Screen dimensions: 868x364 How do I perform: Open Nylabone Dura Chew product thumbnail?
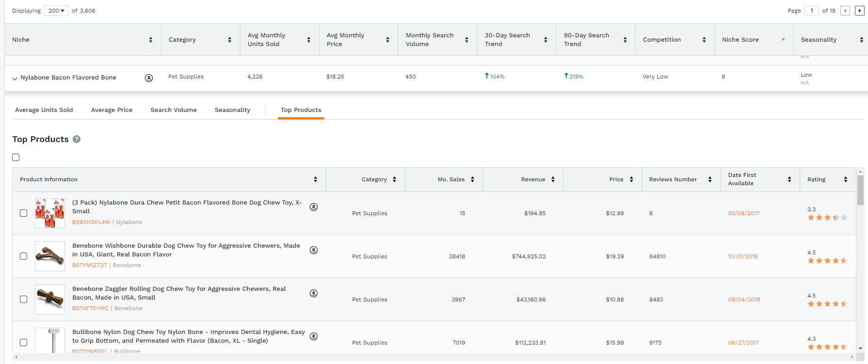[50, 213]
